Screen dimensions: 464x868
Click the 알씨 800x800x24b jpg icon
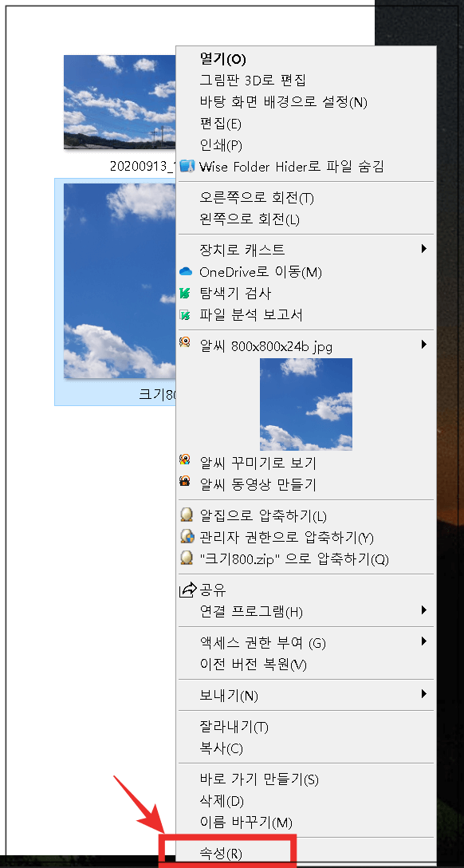click(x=185, y=342)
